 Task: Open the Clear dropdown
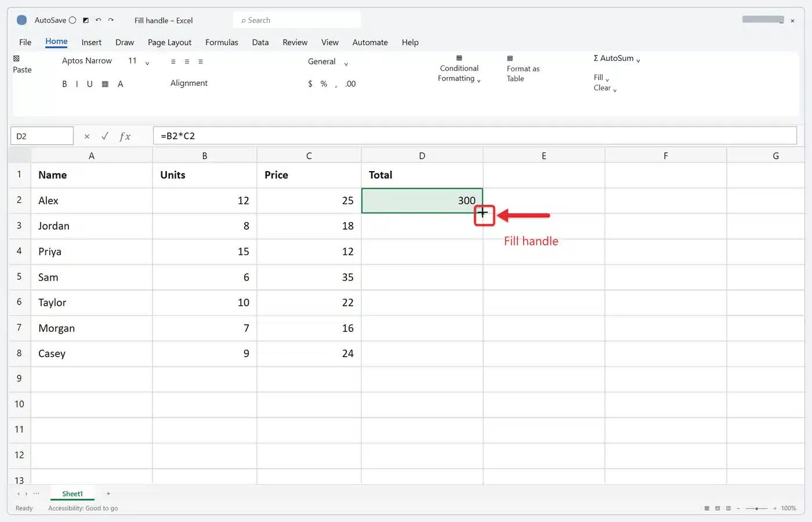605,88
